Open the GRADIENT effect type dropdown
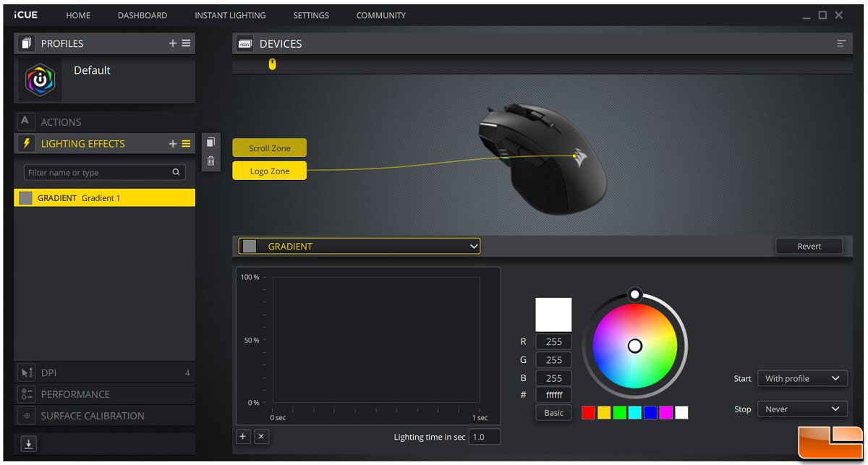The width and height of the screenshot is (868, 465). (x=359, y=247)
